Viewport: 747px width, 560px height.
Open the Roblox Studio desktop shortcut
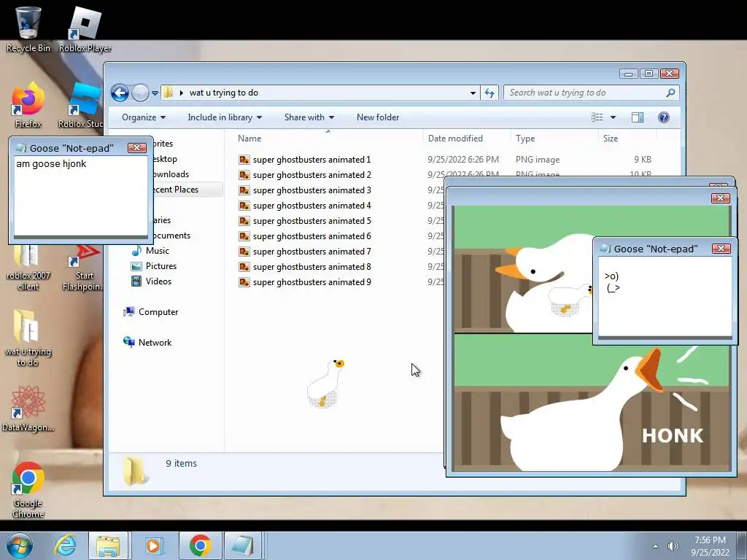[81, 106]
